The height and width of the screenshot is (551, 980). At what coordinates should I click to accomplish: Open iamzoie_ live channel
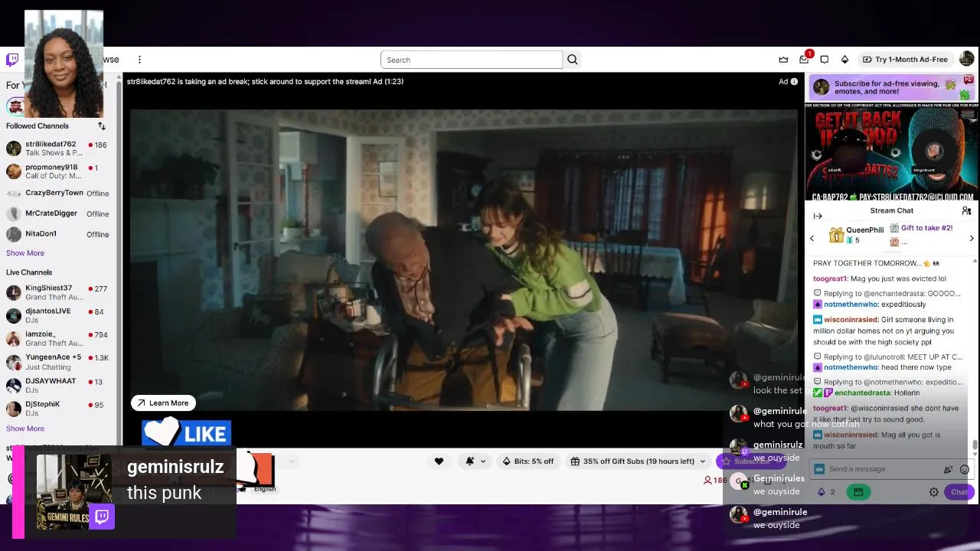(58, 338)
